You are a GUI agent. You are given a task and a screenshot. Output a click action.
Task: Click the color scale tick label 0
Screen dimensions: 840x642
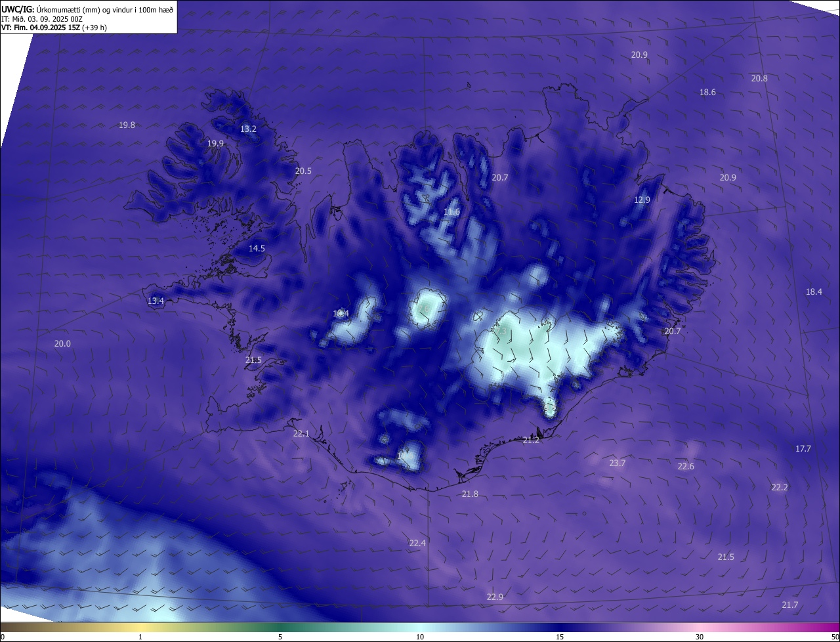point(3,637)
